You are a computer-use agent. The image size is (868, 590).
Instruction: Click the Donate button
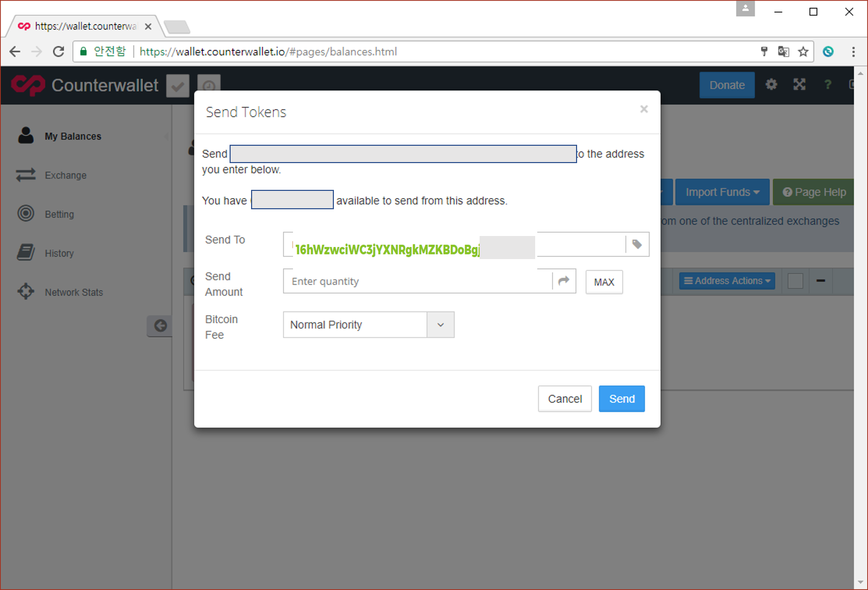click(x=727, y=85)
